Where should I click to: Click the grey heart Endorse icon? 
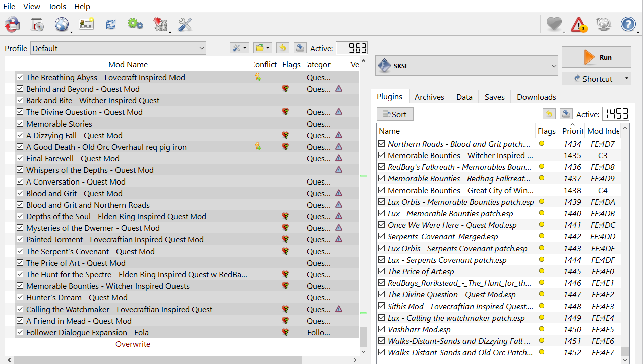pos(554,24)
